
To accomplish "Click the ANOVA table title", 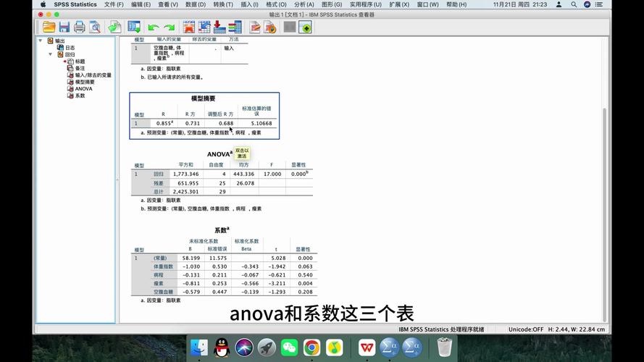I will click(x=219, y=154).
